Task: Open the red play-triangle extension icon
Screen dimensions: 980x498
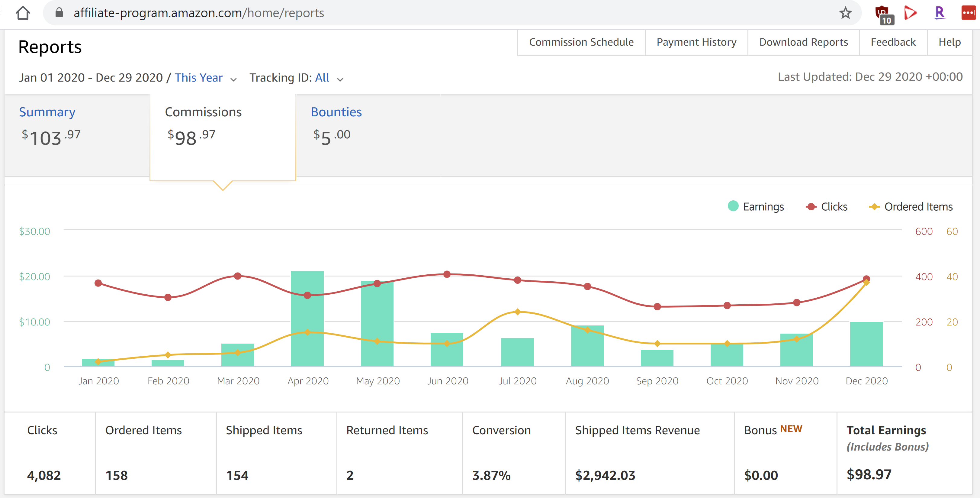Action: click(910, 13)
